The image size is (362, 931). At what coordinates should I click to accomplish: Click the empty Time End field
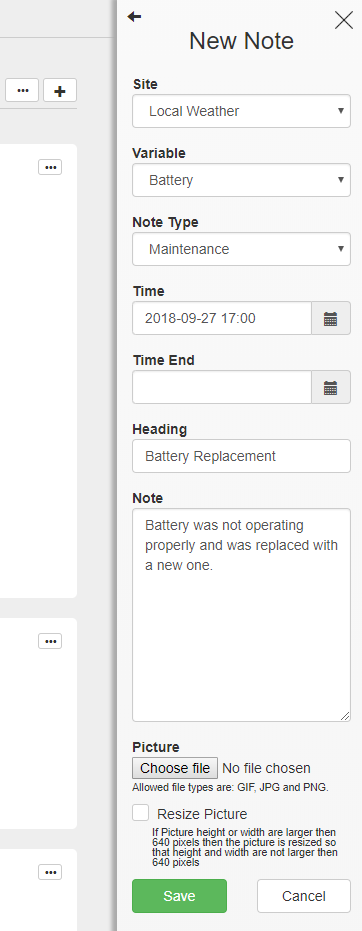click(x=222, y=387)
